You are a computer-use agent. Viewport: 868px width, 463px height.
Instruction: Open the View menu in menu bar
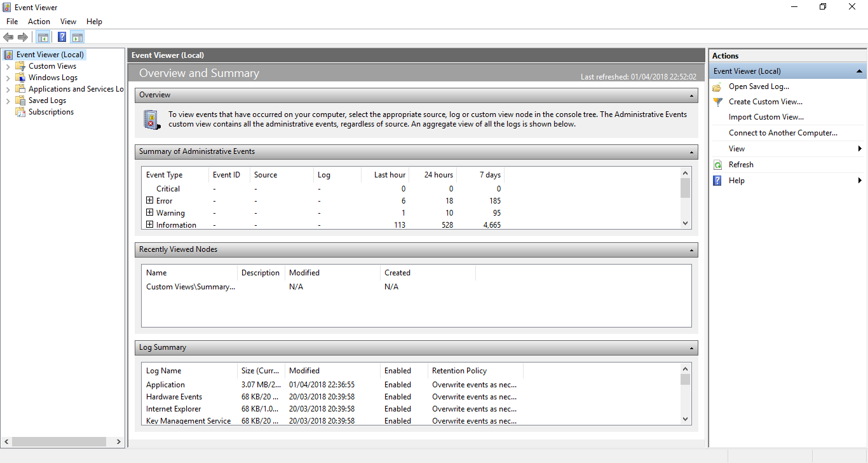click(x=68, y=22)
